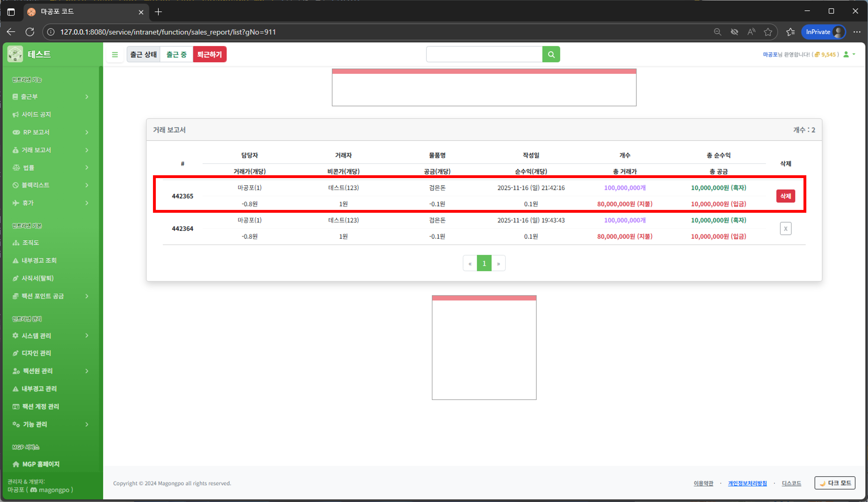The width and height of the screenshot is (868, 502).
Task: Click the 테스트 logo icon in sidebar
Action: coord(15,54)
